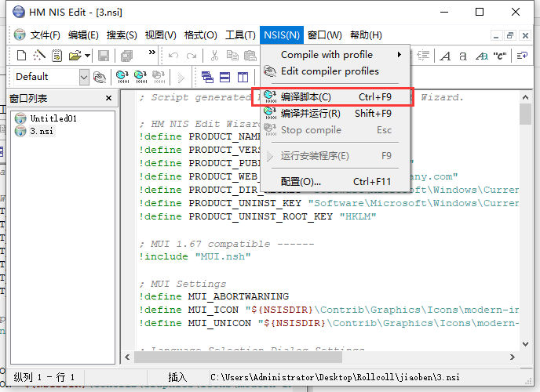Viewport: 540px width, 392px height.
Task: Click the vertical scrollbar thumb
Action: pyautogui.click(x=525, y=114)
